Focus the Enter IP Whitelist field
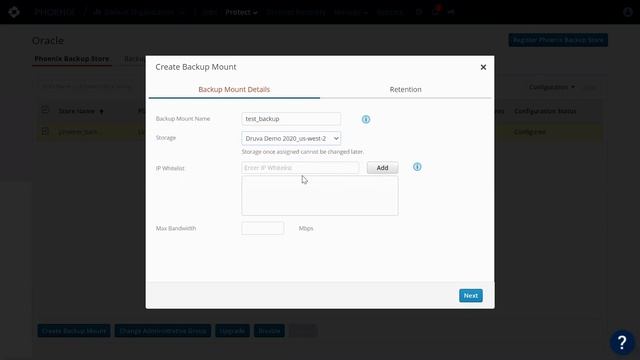The width and height of the screenshot is (640, 360). coord(300,168)
